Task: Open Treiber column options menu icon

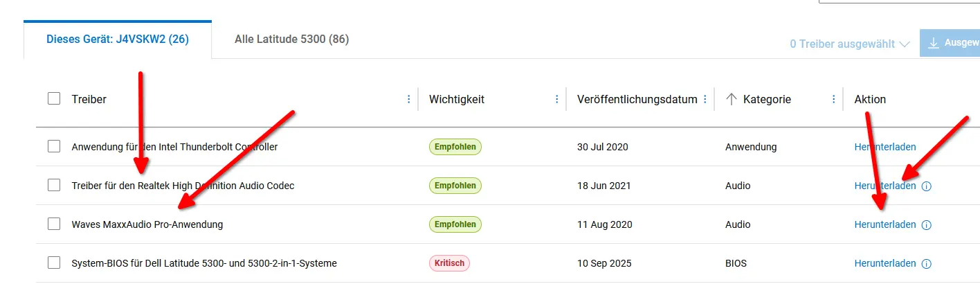Action: point(409,99)
